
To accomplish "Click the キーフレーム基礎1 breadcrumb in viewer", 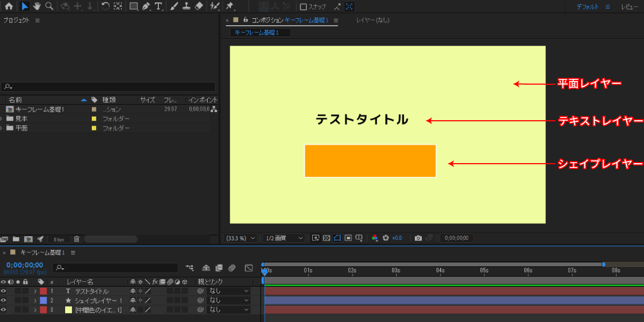I will point(257,33).
